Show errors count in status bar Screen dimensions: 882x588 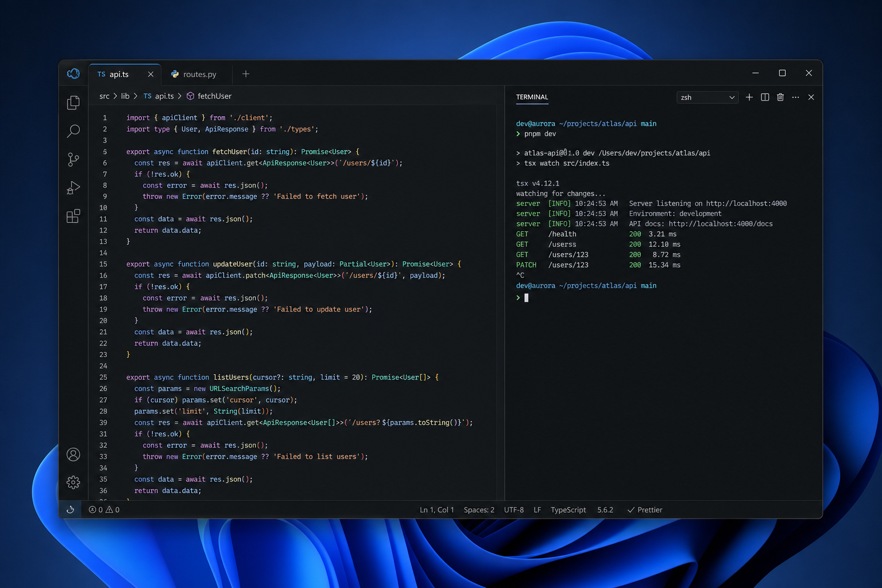(96, 510)
